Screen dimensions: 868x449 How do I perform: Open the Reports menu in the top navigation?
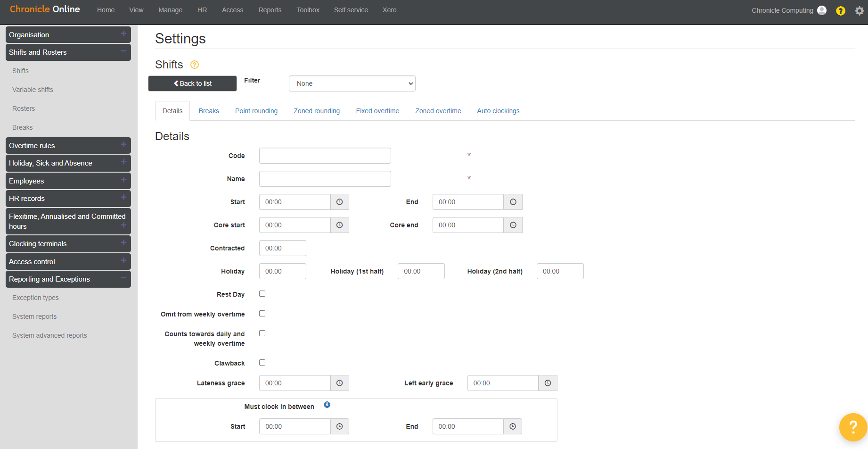pyautogui.click(x=270, y=10)
